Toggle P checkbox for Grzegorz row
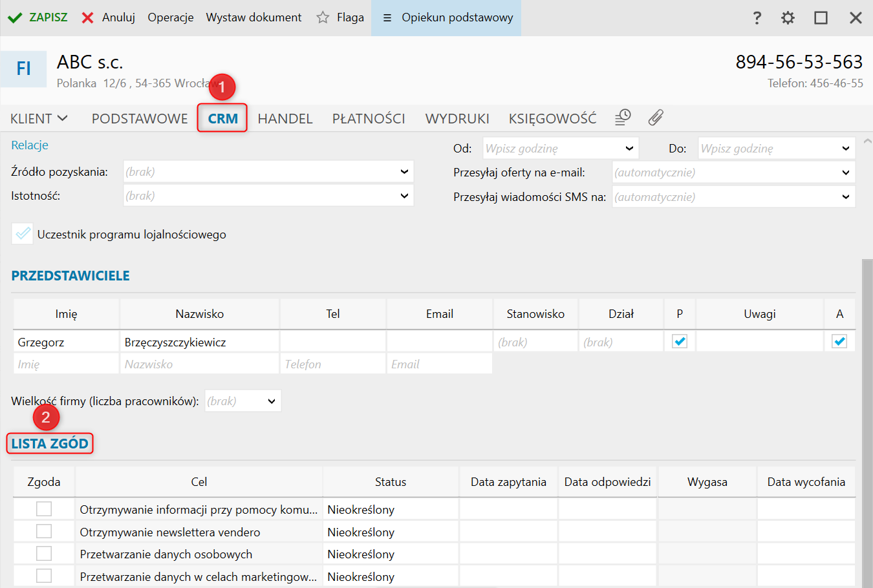This screenshot has width=873, height=588. click(680, 341)
